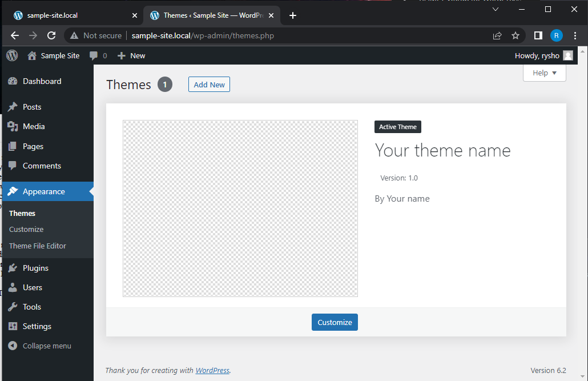The height and width of the screenshot is (381, 588).
Task: Go to the Posts menu label
Action: point(32,107)
